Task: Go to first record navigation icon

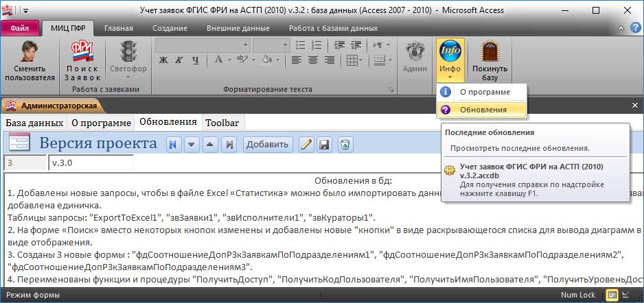Action: pyautogui.click(x=173, y=144)
